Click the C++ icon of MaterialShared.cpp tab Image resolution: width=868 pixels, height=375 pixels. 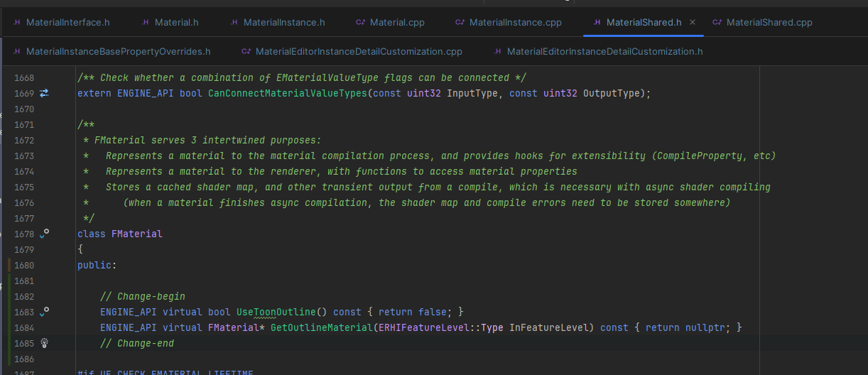click(716, 22)
